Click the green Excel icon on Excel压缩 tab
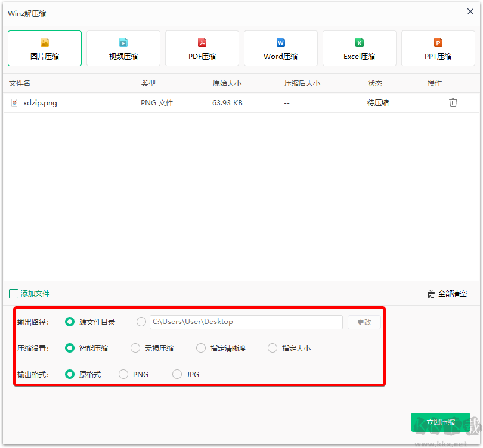This screenshot has height=448, width=483. (359, 42)
